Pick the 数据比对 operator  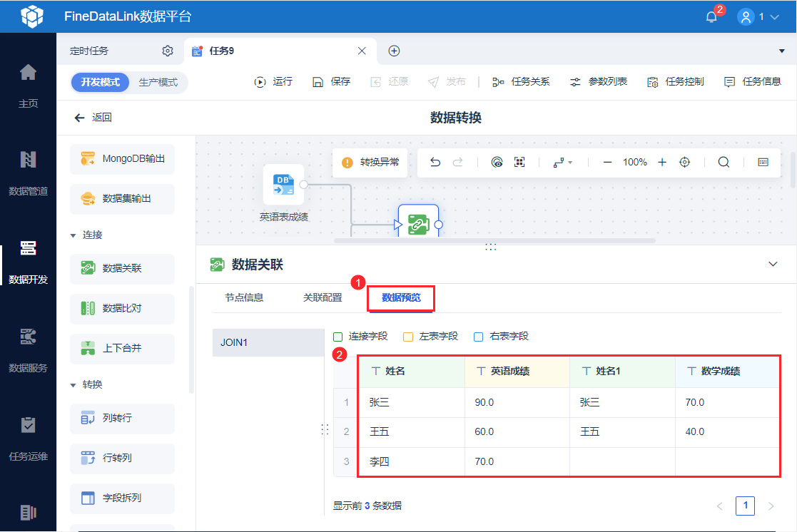(123, 308)
